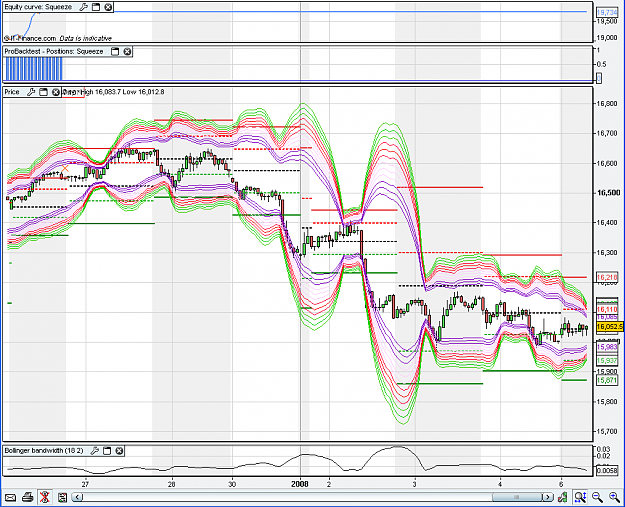
Task: Click the green 15,871 price axis label
Action: (x=607, y=380)
